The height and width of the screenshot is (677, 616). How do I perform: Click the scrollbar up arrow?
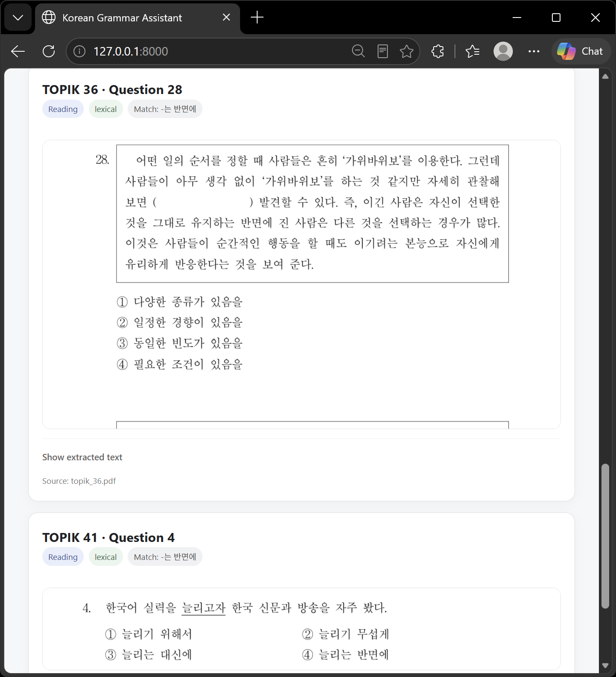click(605, 77)
